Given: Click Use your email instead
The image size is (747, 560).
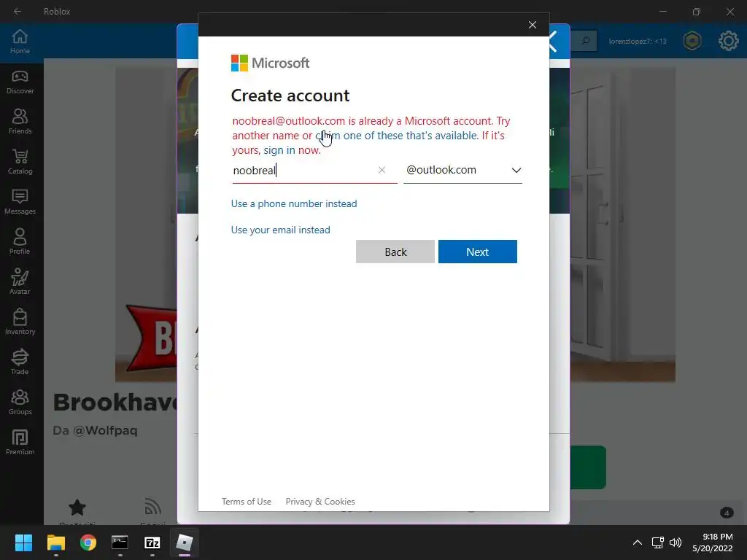Looking at the screenshot, I should tap(281, 230).
